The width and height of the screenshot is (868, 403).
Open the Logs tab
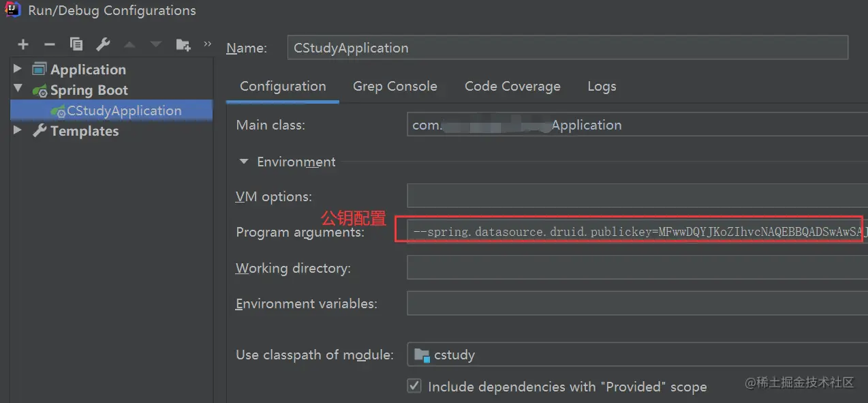[602, 86]
